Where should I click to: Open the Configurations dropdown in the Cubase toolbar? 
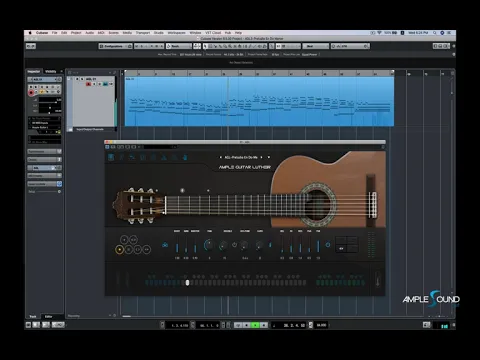[115, 46]
